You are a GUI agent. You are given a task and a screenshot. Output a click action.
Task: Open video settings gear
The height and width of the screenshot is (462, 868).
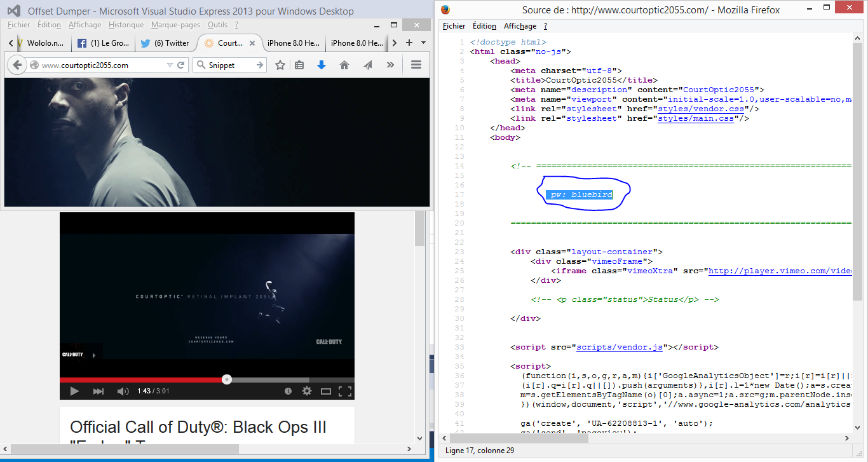(x=307, y=391)
